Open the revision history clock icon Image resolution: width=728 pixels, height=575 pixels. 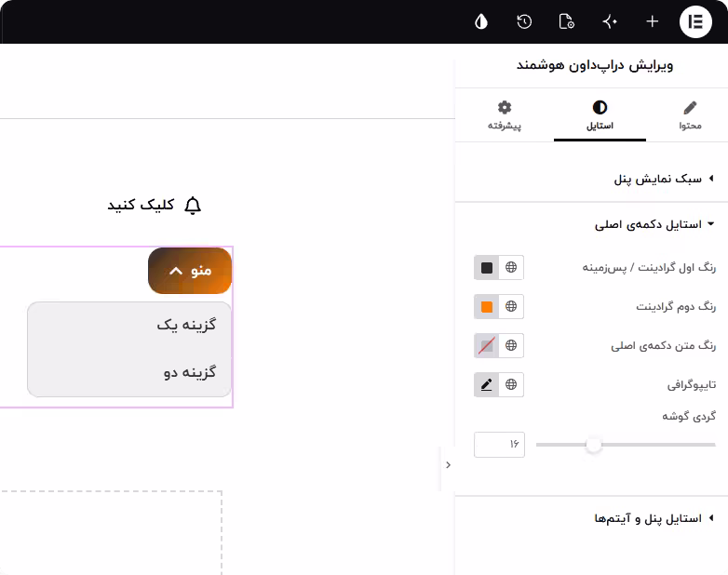point(524,21)
